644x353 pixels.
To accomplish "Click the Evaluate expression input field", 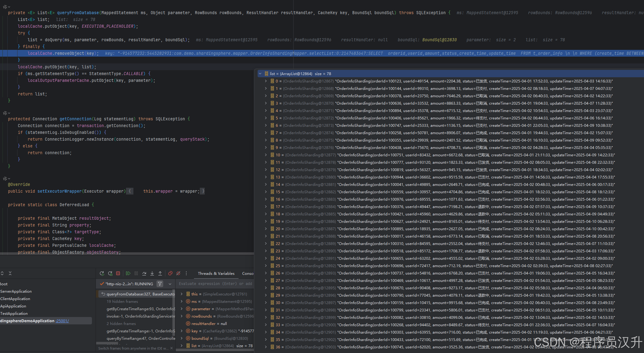I will (x=215, y=284).
